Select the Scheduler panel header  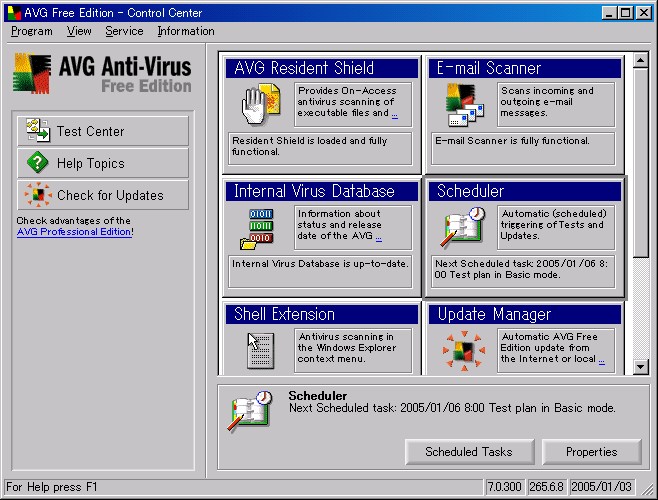coord(525,191)
